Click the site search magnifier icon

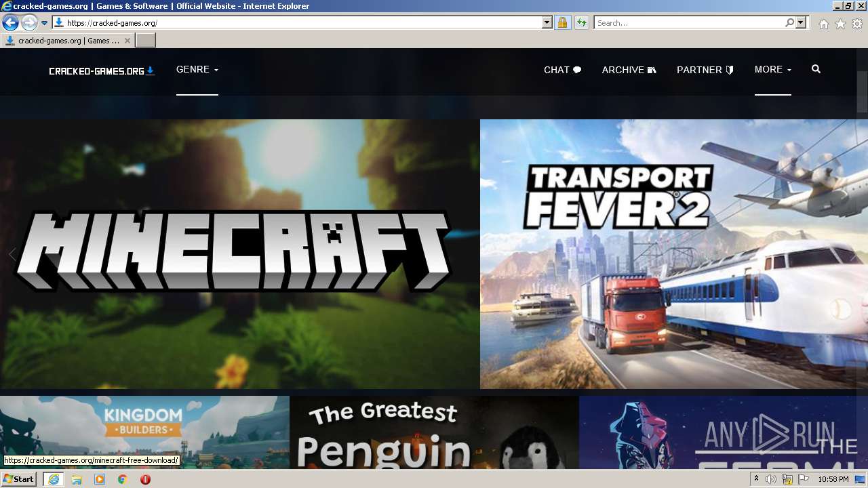[x=816, y=69]
